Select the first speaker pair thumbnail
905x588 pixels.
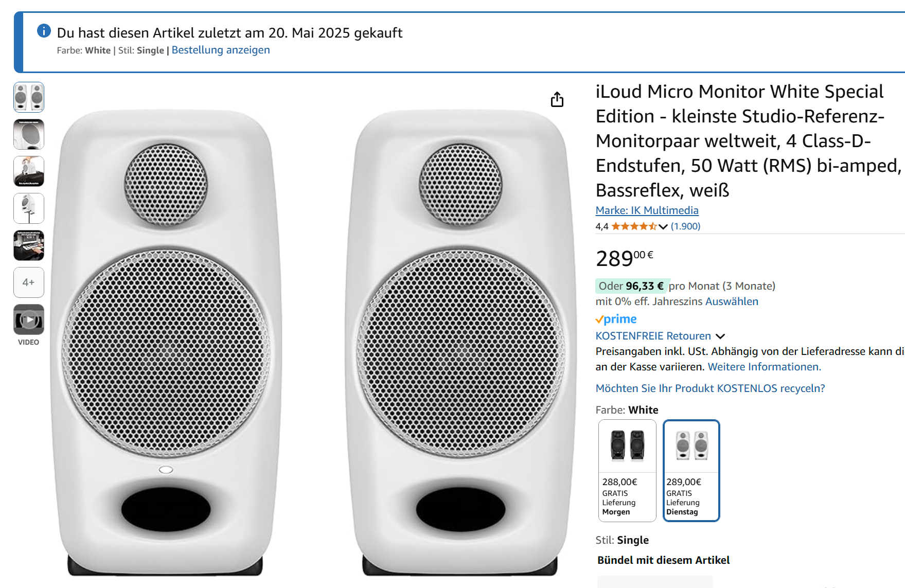[28, 97]
